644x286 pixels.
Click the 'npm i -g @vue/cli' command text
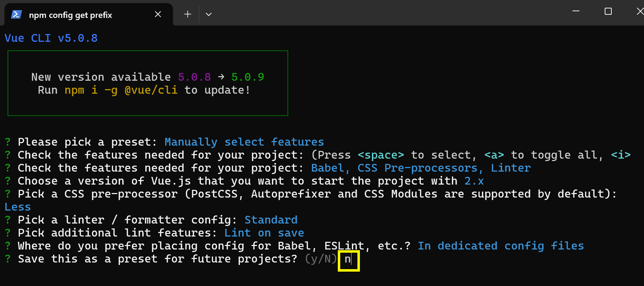tap(121, 90)
